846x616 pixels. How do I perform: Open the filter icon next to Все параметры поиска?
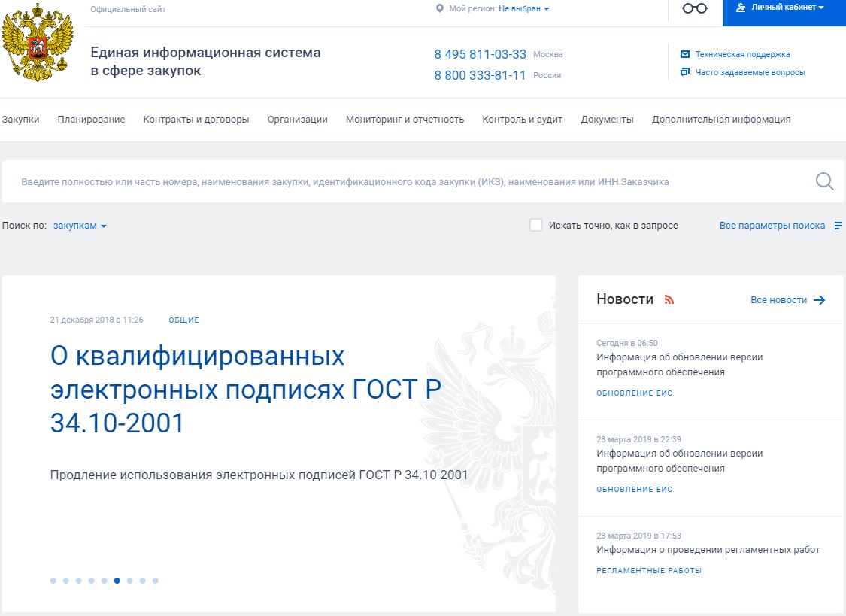[x=838, y=226]
